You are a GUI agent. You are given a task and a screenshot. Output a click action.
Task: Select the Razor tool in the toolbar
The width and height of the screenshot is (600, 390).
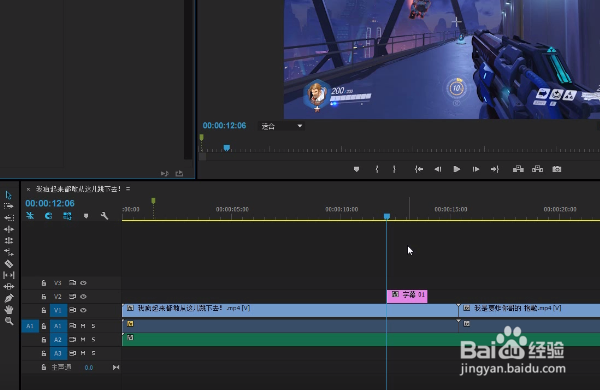coord(9,264)
